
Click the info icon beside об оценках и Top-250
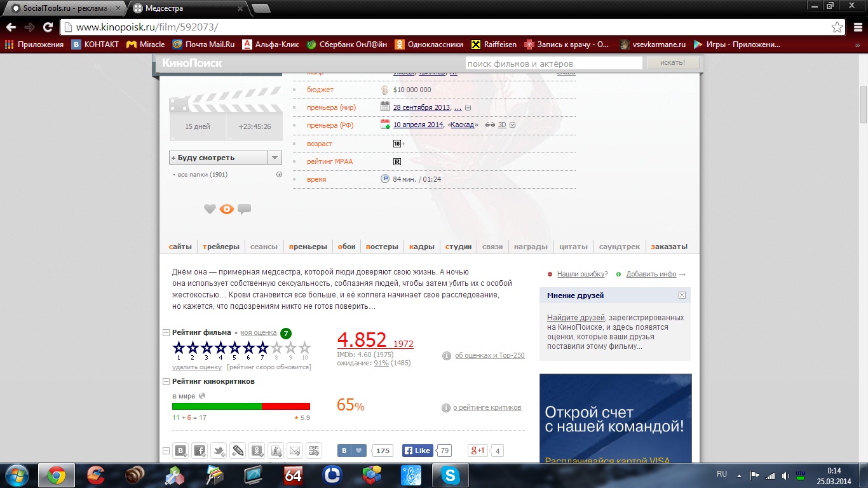click(447, 356)
